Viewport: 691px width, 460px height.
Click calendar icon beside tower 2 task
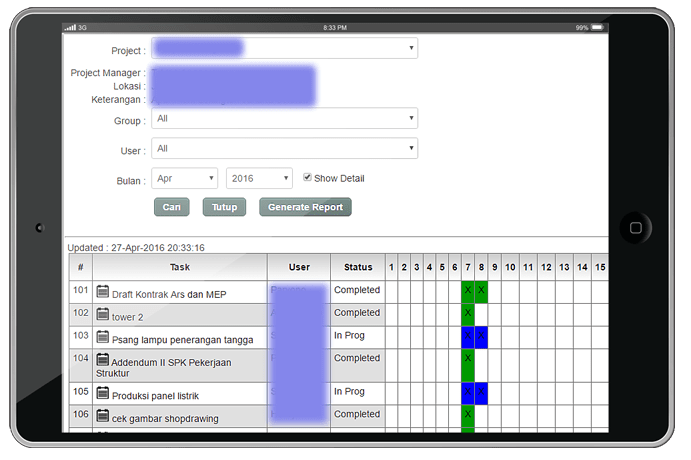coord(103,314)
